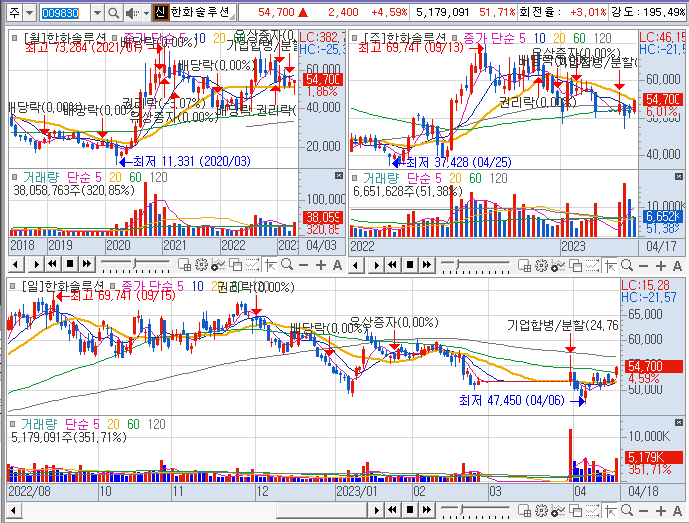Fast-forward the daily chart playback
The width and height of the screenshot is (689, 523).
[x=427, y=510]
